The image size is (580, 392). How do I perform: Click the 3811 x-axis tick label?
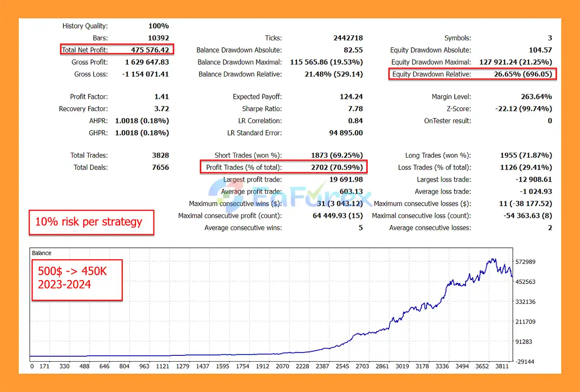point(502,366)
